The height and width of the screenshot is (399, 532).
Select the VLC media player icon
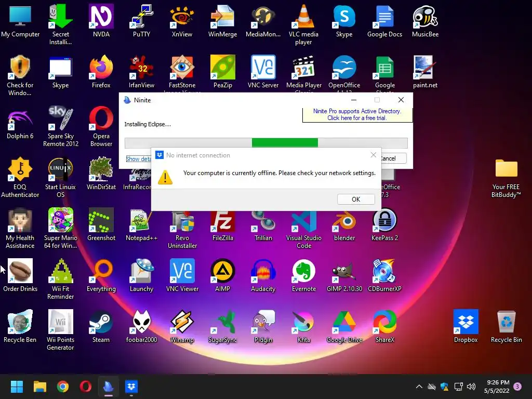pos(303,25)
